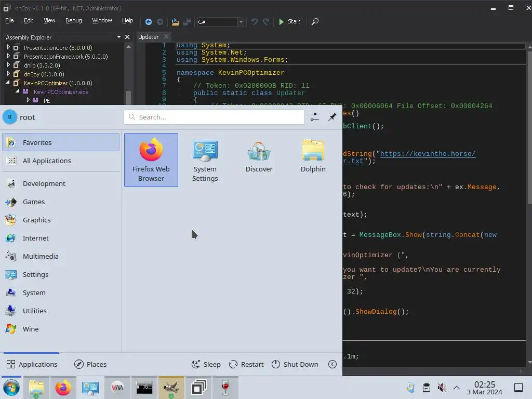Open the terminal icon in taskbar
This screenshot has height=399, width=532.
pyautogui.click(x=144, y=387)
